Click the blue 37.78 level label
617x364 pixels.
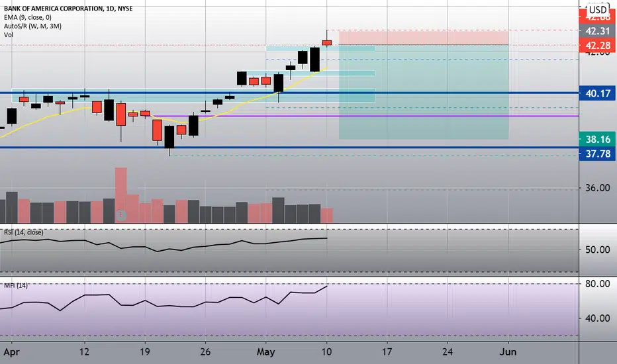click(x=597, y=154)
